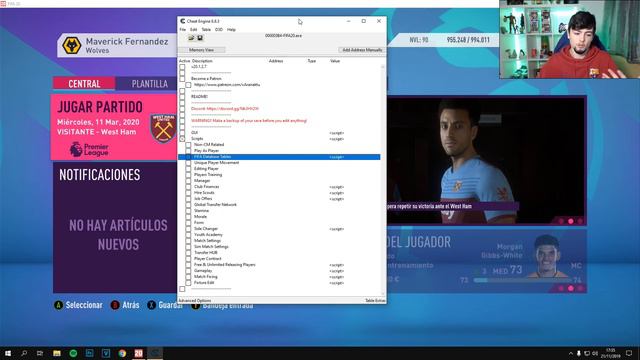Switch to the PLANTILLA tab in FIFA

pos(149,84)
